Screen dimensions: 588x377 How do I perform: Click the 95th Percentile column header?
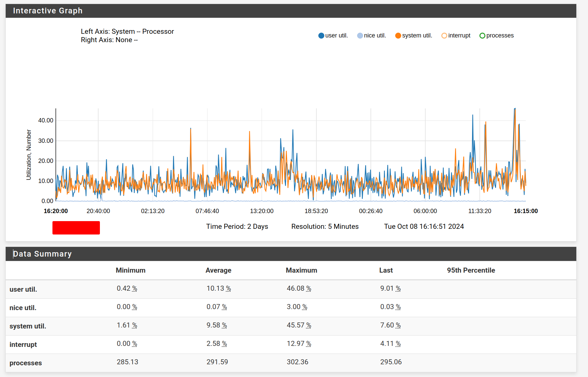471,270
